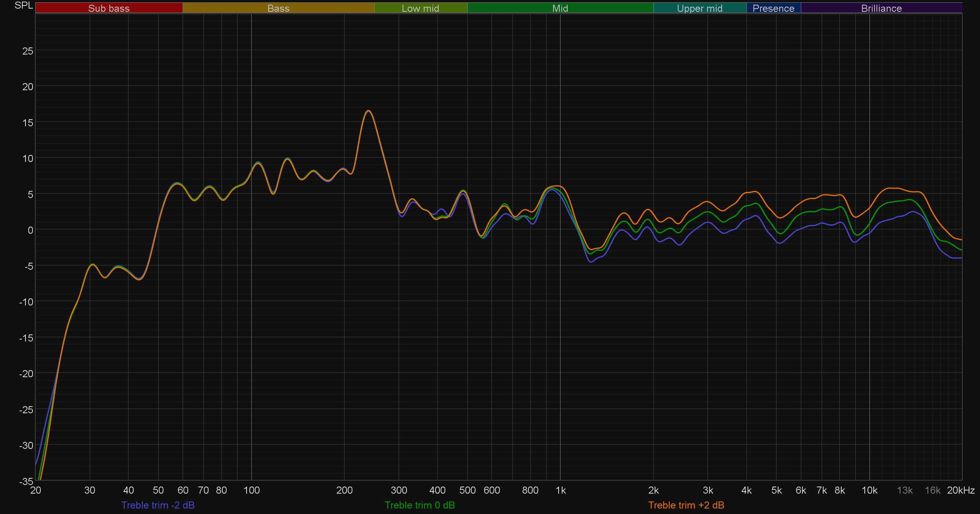This screenshot has height=514, width=980.
Task: Click the 25 dB label on SPL axis
Action: point(27,51)
